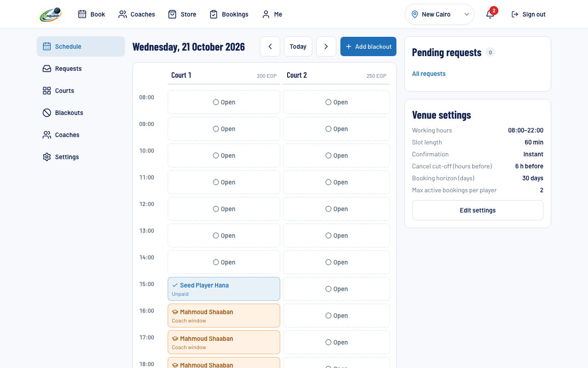Screen dimensions: 588x368
Task: Select the Court 1 open slot at 08:00
Action: tap(224, 102)
